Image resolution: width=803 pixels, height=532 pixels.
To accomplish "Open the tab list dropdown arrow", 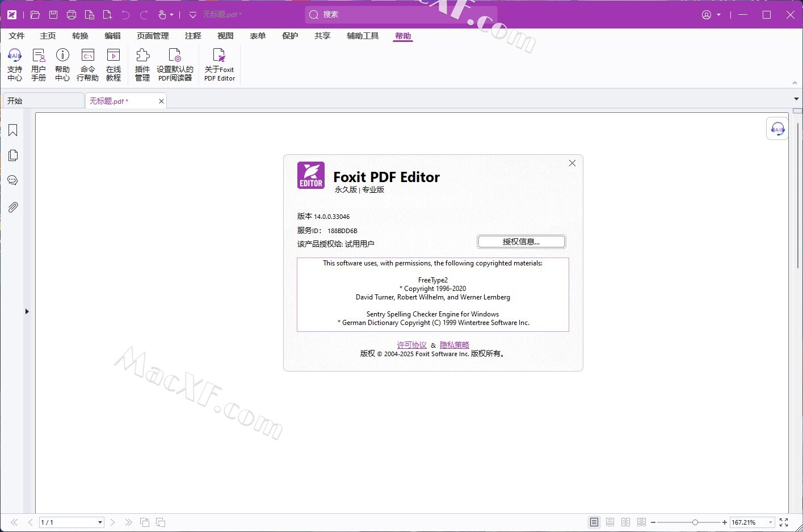I will coord(796,99).
